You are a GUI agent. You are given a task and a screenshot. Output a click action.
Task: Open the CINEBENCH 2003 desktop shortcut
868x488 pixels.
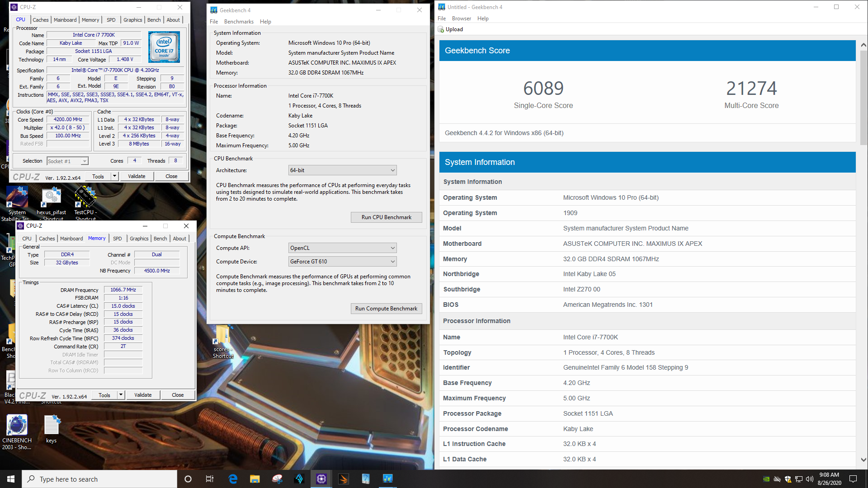pyautogui.click(x=17, y=432)
